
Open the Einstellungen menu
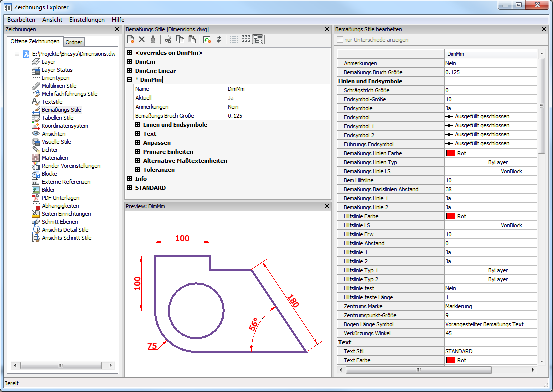coord(87,20)
